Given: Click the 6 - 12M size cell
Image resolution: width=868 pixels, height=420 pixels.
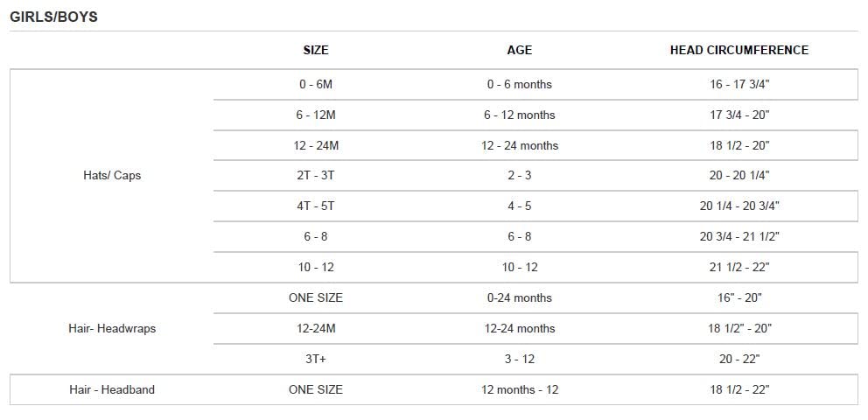Looking at the screenshot, I should click(316, 115).
